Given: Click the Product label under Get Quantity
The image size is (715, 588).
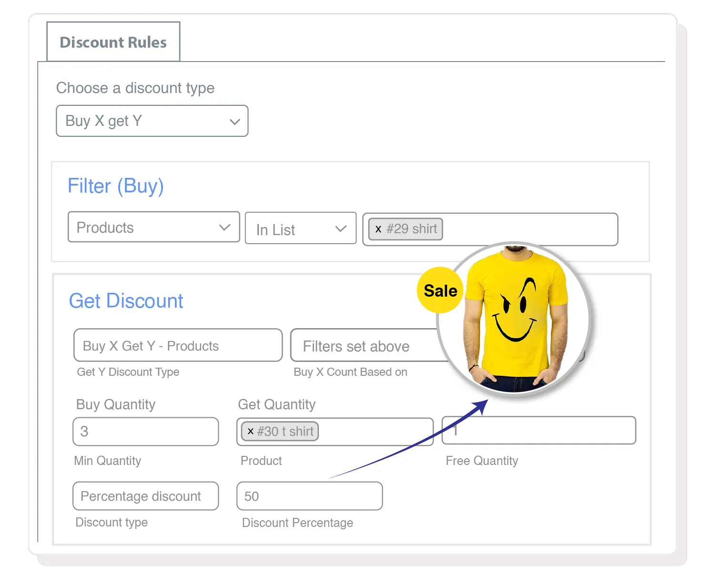Looking at the screenshot, I should [261, 461].
